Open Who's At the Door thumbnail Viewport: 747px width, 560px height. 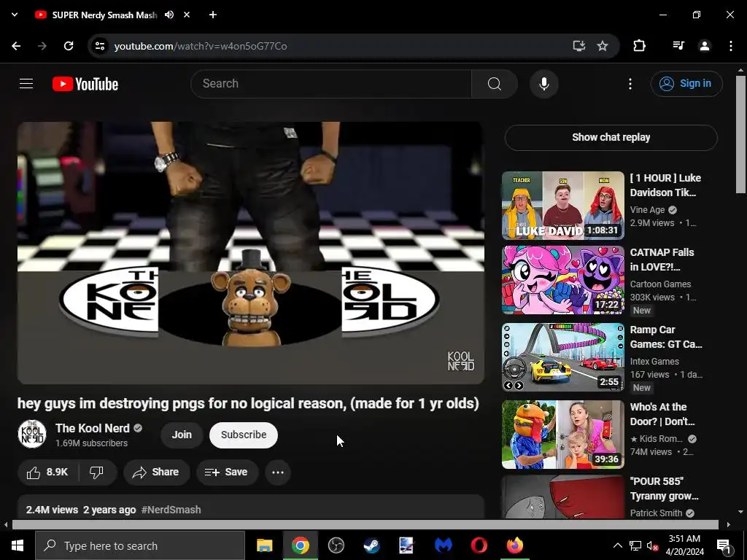[x=562, y=435]
